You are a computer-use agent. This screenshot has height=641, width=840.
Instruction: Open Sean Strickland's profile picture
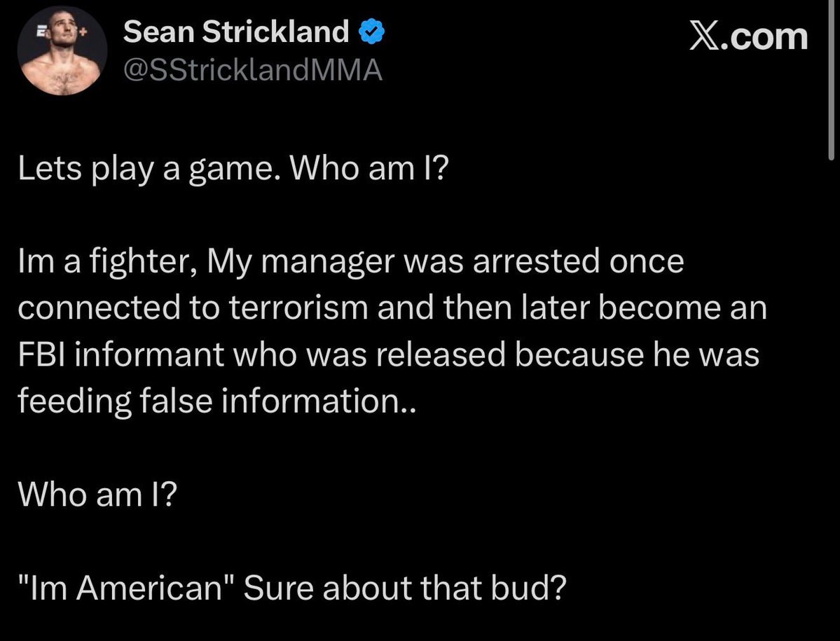coord(62,51)
